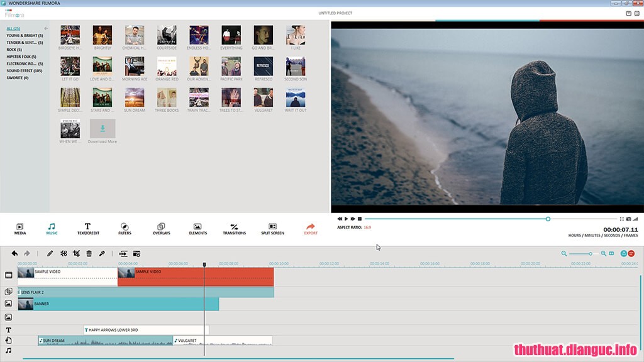Select the ROCK category in sidebar
The width and height of the screenshot is (644, 362).
[x=15, y=49]
